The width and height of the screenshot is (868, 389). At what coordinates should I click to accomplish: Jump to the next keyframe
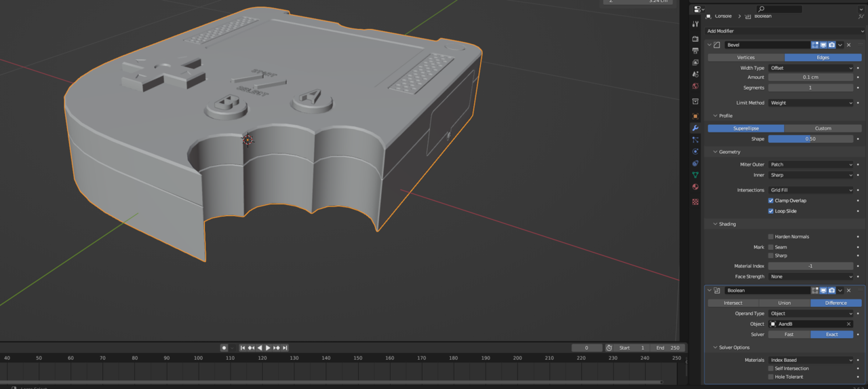click(276, 348)
